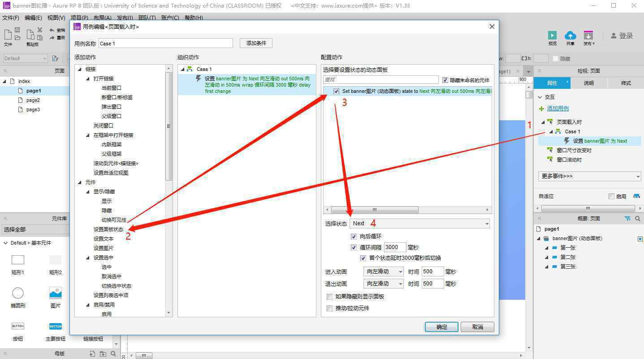
Task: Click the adaptive view settings icon
Action: click(x=636, y=196)
